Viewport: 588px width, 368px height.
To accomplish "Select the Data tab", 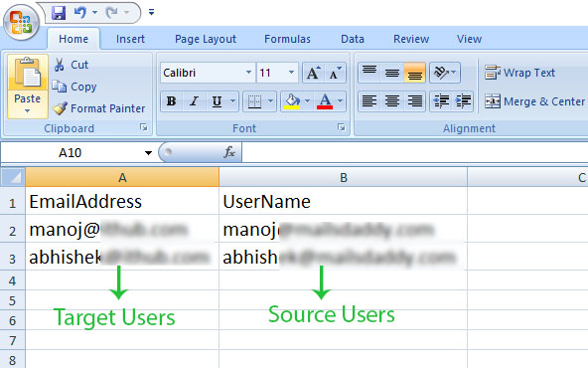I will [x=353, y=39].
